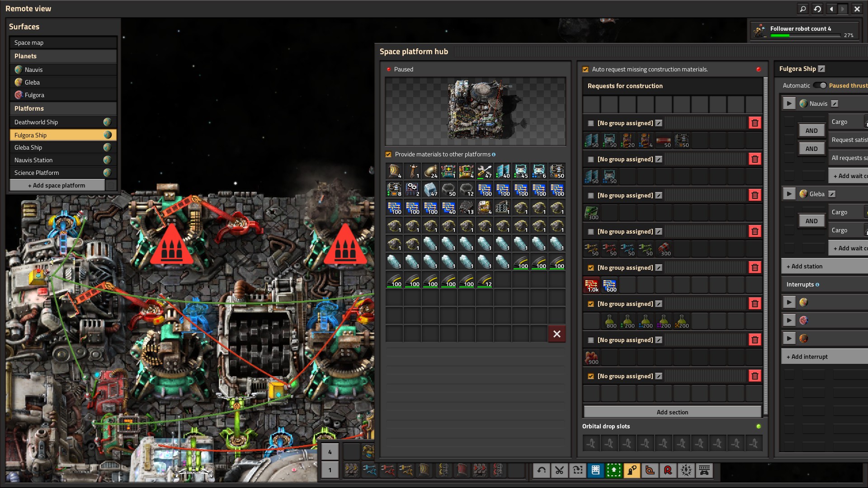Click the Follower robot count progress bar
The width and height of the screenshot is (868, 488).
(806, 35)
